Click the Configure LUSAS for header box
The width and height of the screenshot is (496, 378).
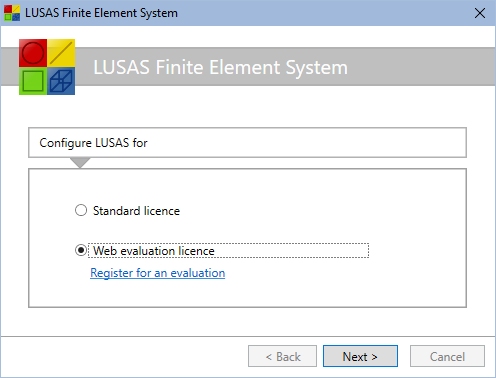[247, 143]
